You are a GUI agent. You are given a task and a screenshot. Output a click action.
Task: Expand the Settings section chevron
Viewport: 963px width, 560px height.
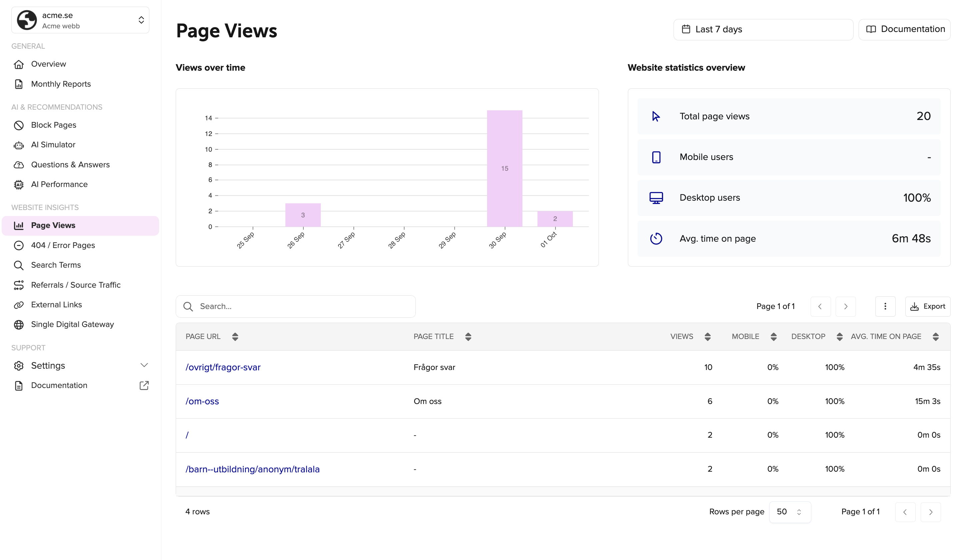point(144,366)
